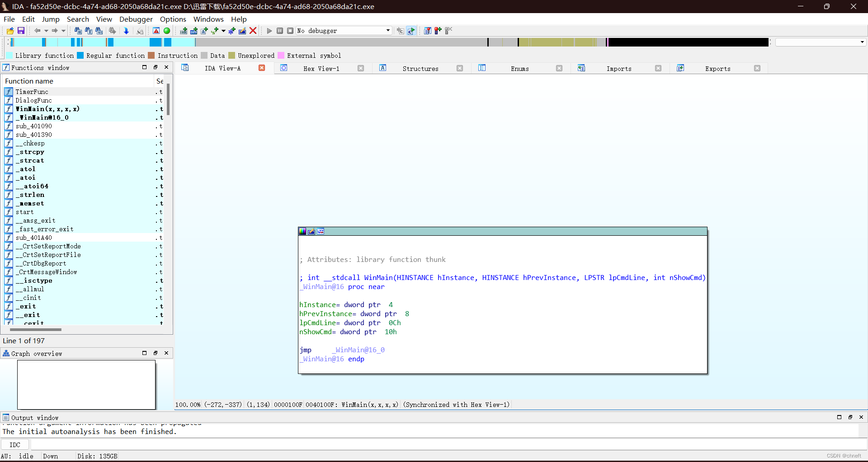This screenshot has height=462, width=868.
Task: Stop the debugger process
Action: pos(290,31)
